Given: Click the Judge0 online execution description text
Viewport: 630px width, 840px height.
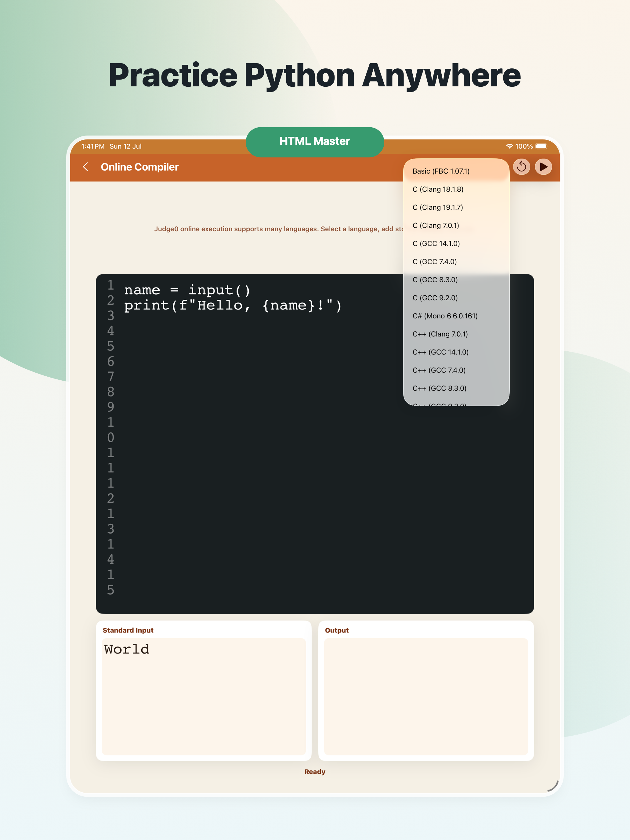Looking at the screenshot, I should tap(278, 229).
